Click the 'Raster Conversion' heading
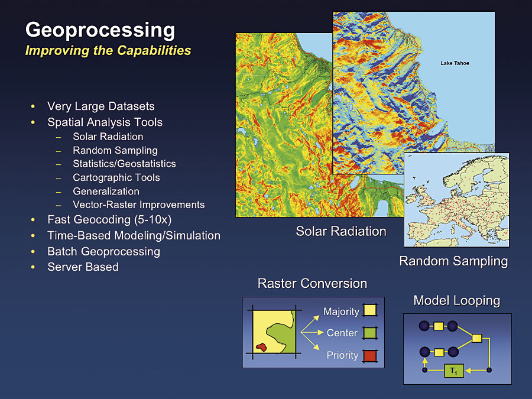Image resolution: width=532 pixels, height=399 pixels. tap(312, 284)
